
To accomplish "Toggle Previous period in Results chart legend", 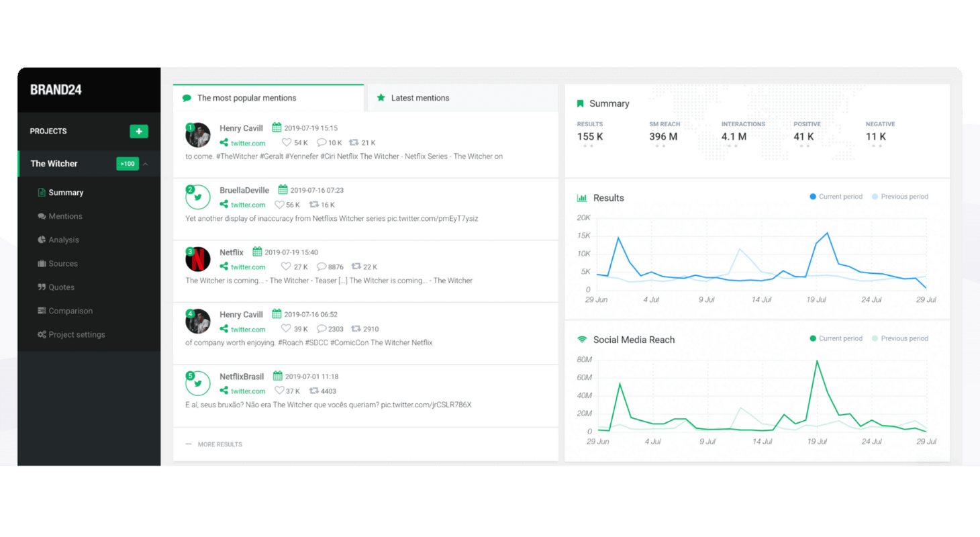I will pyautogui.click(x=900, y=197).
